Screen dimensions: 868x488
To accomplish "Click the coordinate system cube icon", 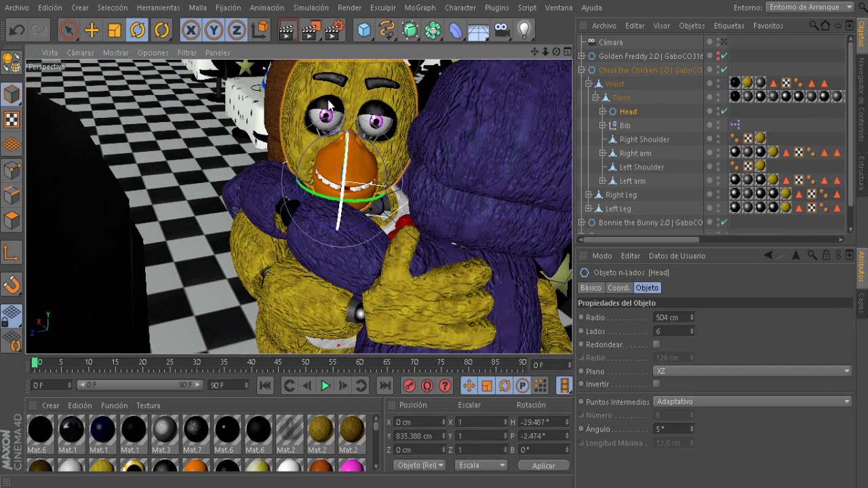I will tap(260, 30).
